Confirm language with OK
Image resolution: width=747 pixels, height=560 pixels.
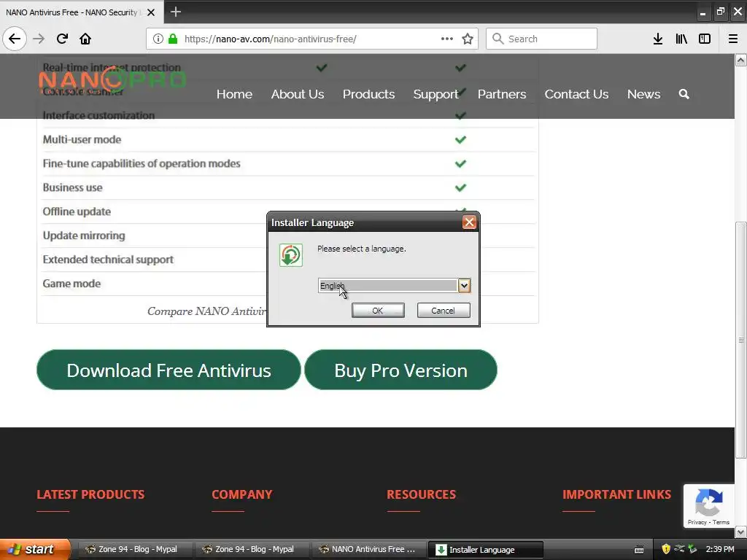pyautogui.click(x=378, y=311)
